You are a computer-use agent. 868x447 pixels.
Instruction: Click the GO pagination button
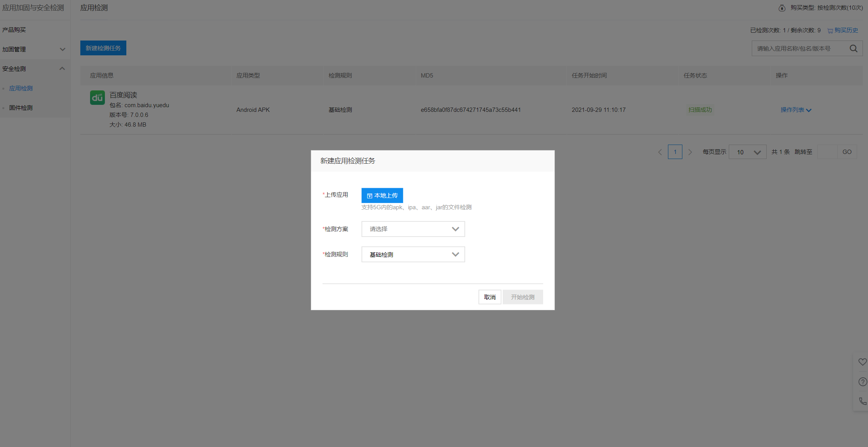click(x=847, y=152)
